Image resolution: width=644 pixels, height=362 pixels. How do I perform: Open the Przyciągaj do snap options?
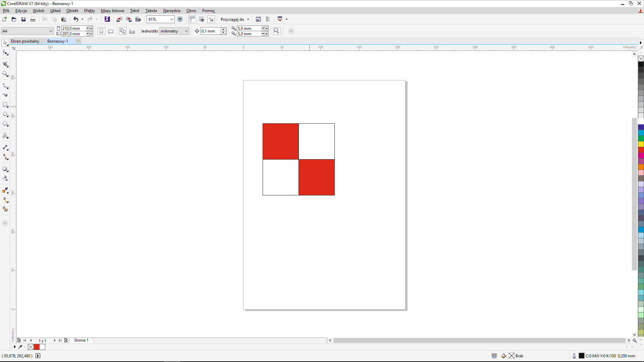click(235, 19)
